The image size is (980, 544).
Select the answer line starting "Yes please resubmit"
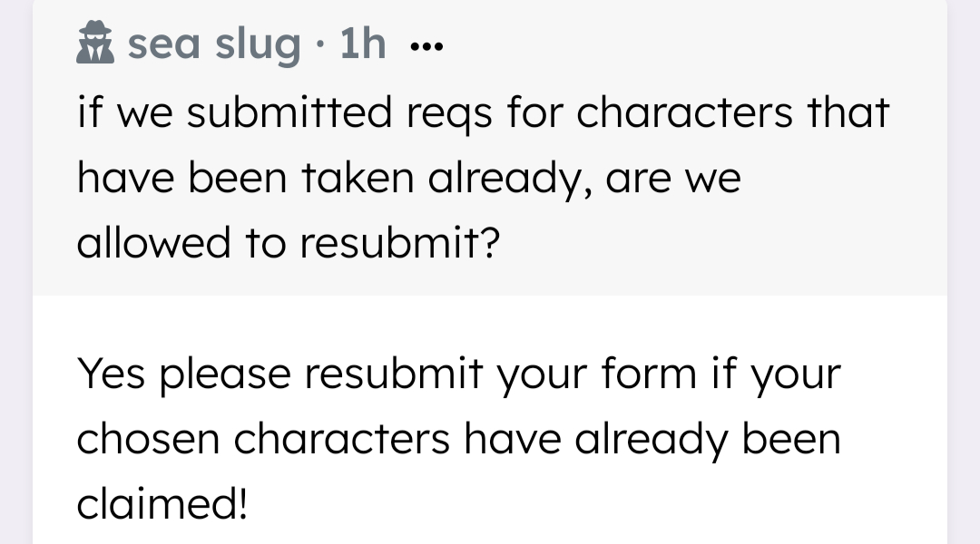click(459, 374)
